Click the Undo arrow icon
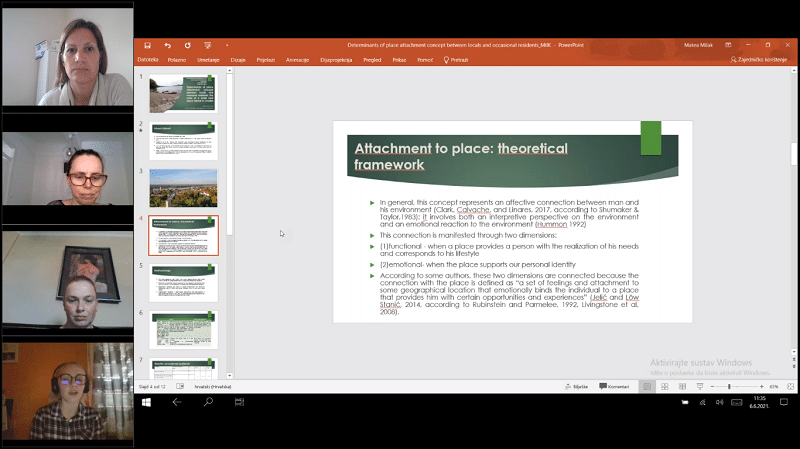This screenshot has width=800, height=449. tap(167, 45)
